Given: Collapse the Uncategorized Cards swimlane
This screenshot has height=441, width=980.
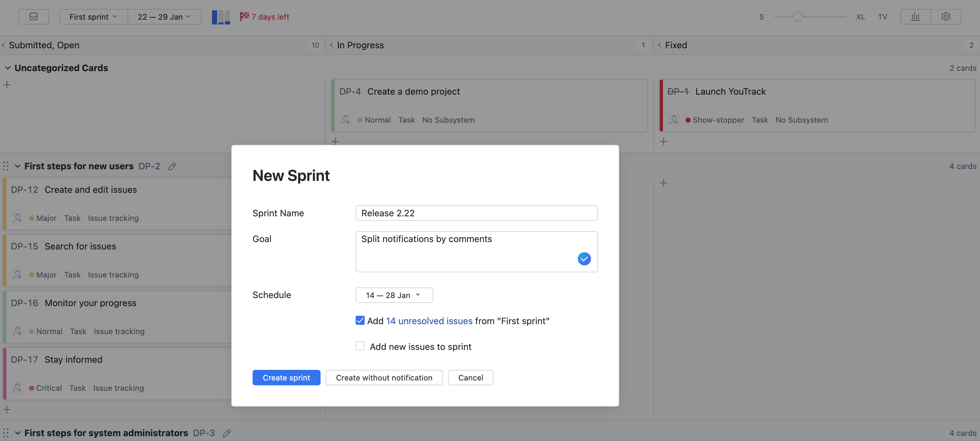Looking at the screenshot, I should click(x=8, y=68).
